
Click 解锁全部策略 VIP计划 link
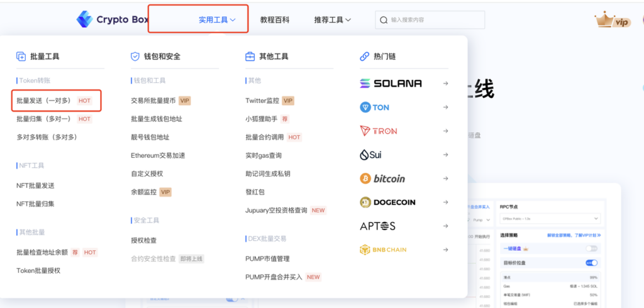pyautogui.click(x=574, y=235)
